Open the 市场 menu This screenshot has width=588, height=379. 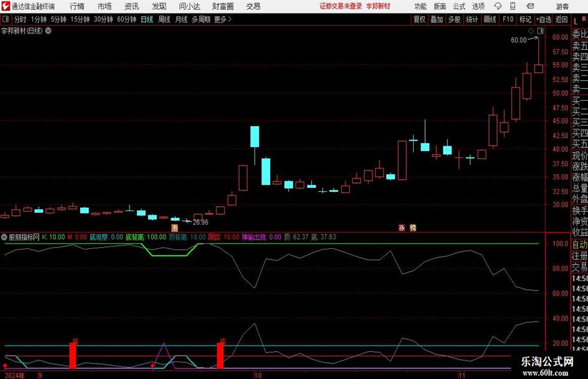105,6
